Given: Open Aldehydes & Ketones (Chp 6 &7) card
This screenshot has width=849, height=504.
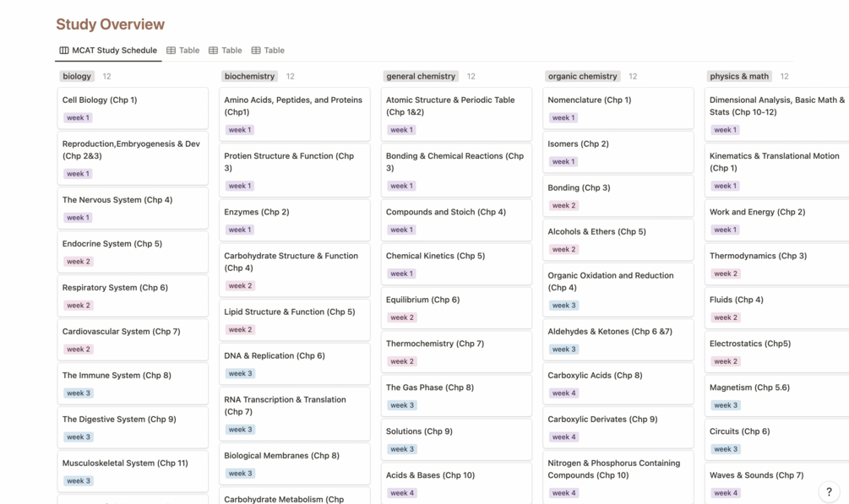Looking at the screenshot, I should click(x=618, y=340).
